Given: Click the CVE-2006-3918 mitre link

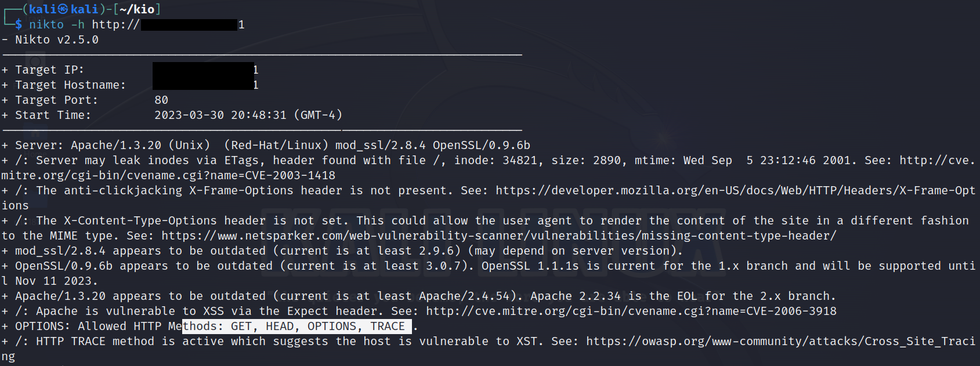Looking at the screenshot, I should 631,311.
